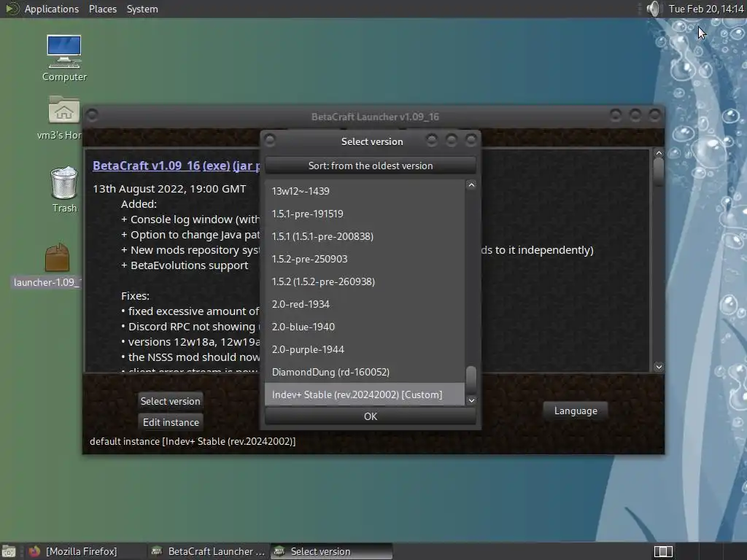Image resolution: width=747 pixels, height=560 pixels.
Task: Click changelog scrollbar down arrow in launcher
Action: pos(659,367)
